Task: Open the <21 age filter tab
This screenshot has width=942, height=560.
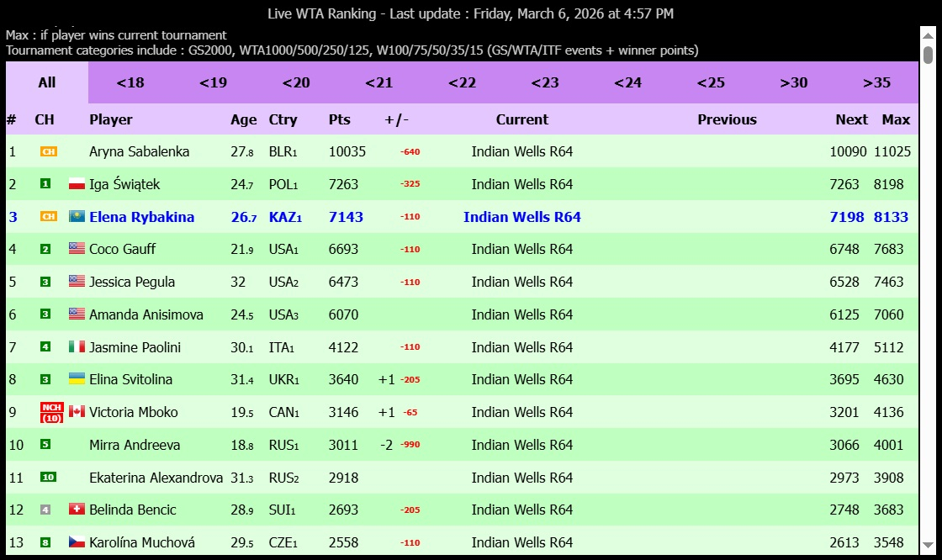Action: [x=378, y=82]
